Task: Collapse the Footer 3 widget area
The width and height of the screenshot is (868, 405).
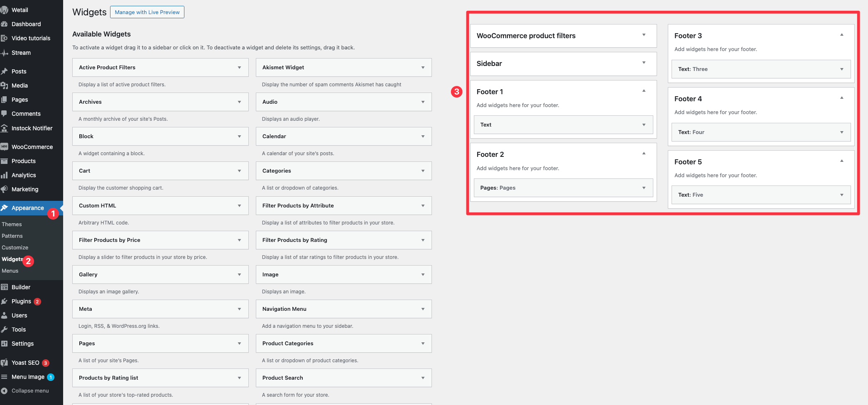Action: click(x=841, y=35)
